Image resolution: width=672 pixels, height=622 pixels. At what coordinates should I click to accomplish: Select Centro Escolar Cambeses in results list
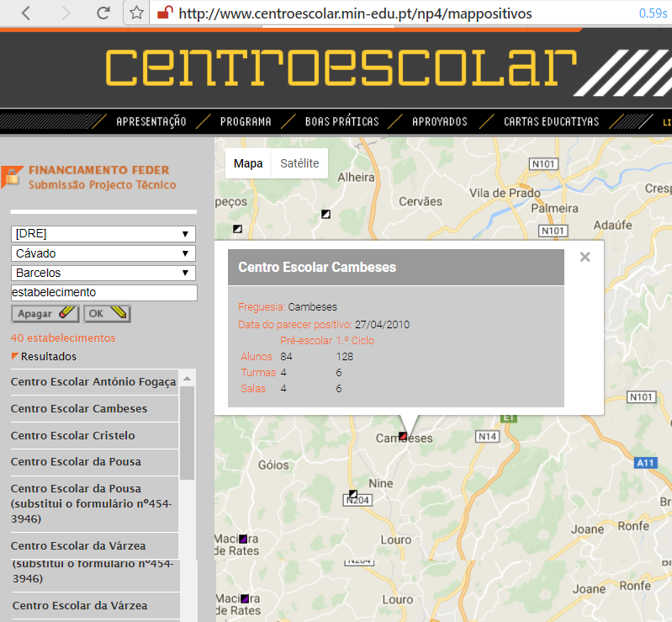94,408
